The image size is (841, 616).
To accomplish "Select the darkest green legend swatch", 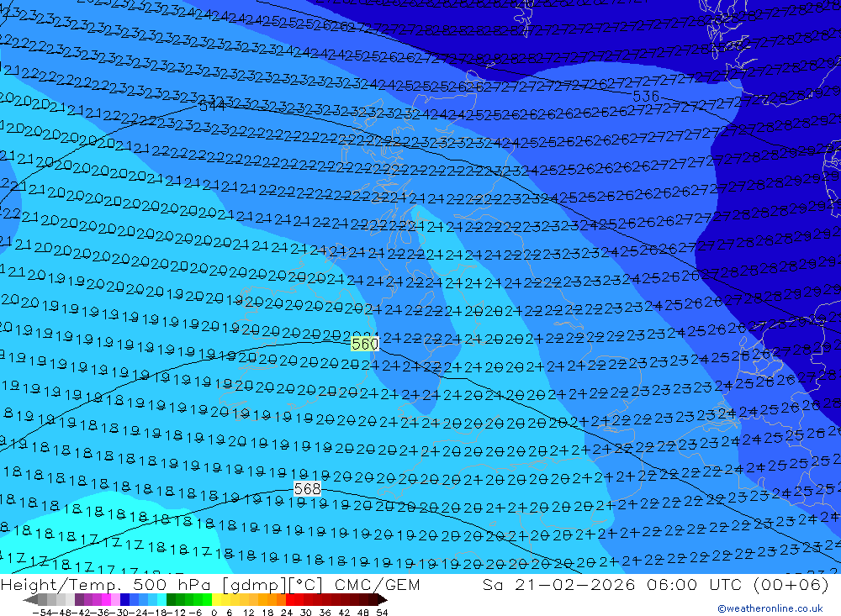I will 171,600.
